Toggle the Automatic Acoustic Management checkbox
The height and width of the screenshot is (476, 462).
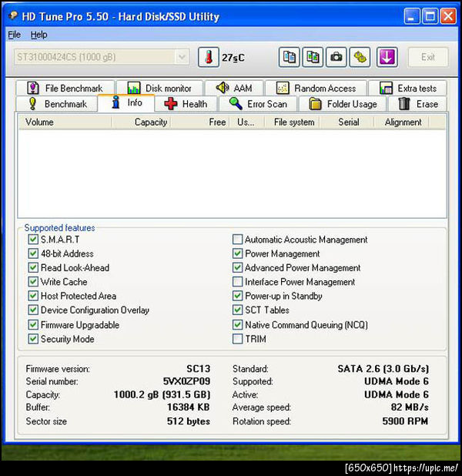pos(237,240)
